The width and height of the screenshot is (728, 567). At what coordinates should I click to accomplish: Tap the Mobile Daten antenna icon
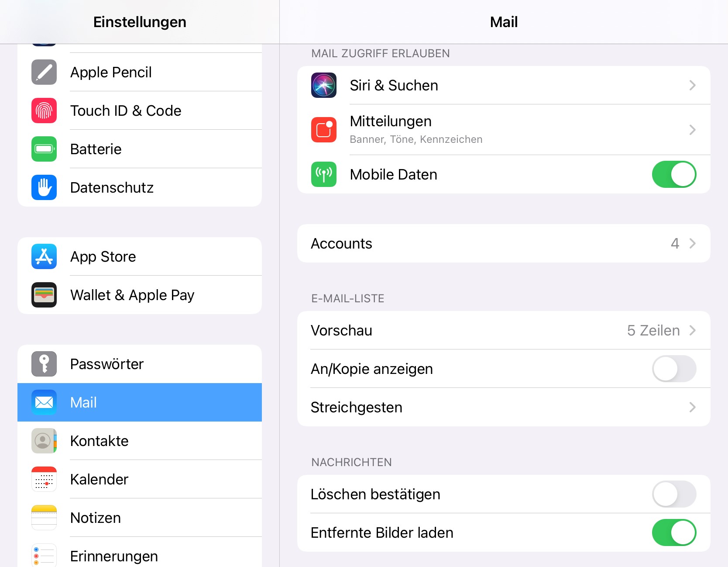[x=324, y=174]
